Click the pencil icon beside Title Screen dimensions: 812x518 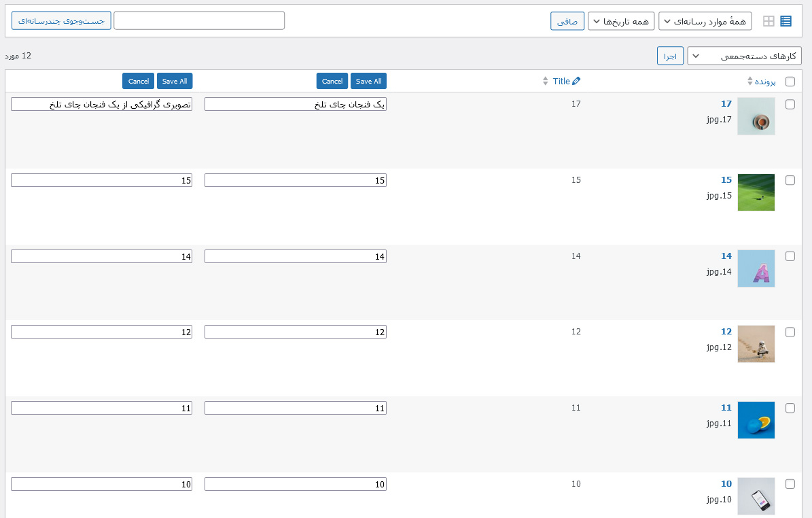tap(576, 81)
